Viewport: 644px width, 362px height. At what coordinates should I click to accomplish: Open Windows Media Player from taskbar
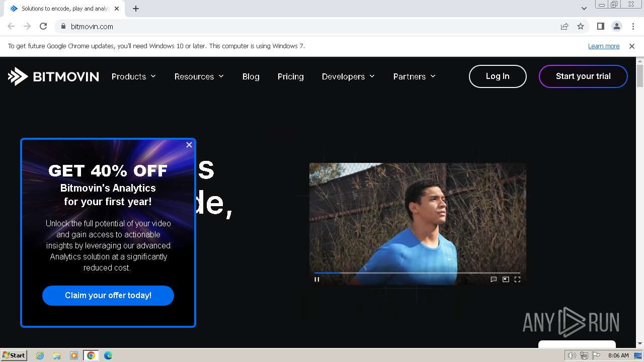74,355
